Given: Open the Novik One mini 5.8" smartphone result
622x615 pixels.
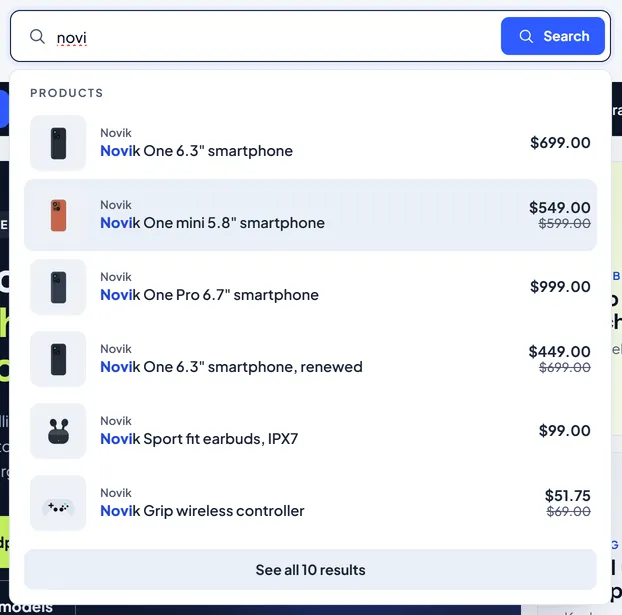Looking at the screenshot, I should (310, 215).
